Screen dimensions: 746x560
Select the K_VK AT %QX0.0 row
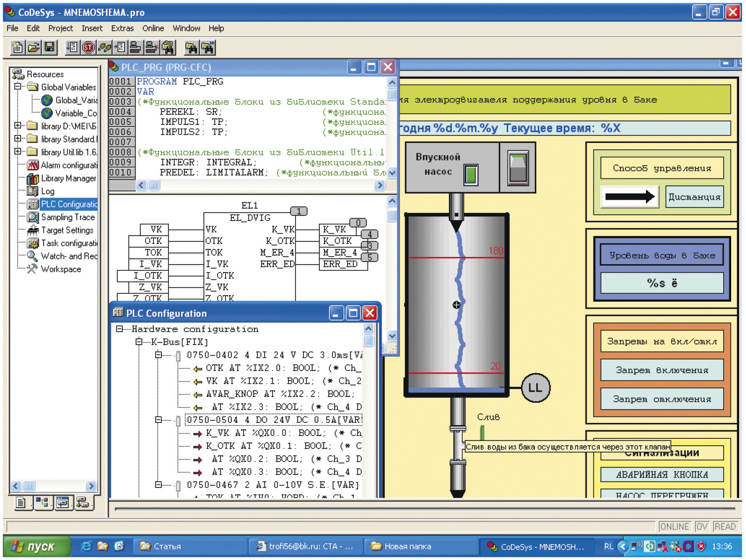click(276, 433)
